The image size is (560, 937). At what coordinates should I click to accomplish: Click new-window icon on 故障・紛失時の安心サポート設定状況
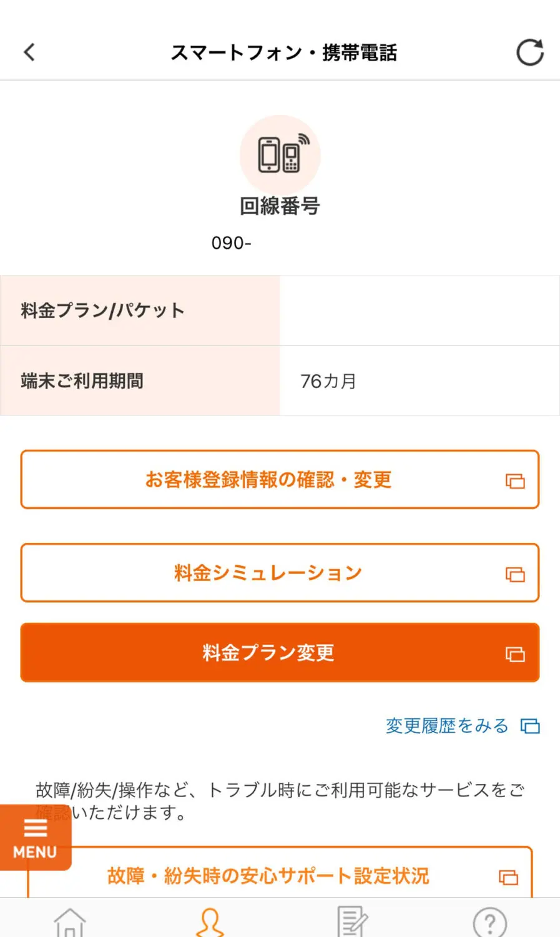point(509,877)
